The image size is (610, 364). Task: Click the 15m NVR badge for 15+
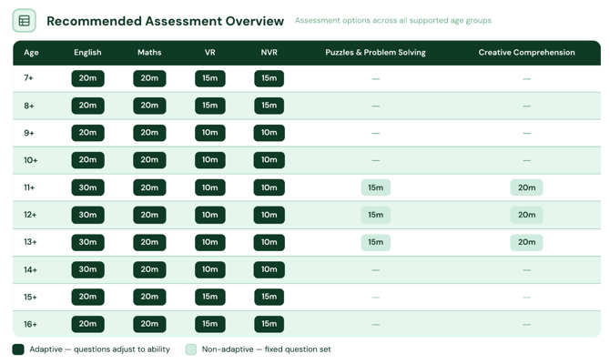pyautogui.click(x=269, y=297)
